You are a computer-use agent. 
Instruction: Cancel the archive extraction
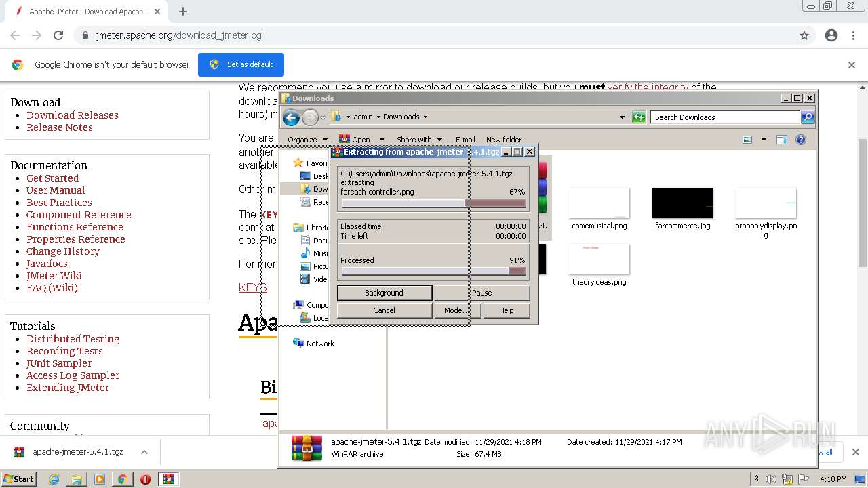point(384,310)
